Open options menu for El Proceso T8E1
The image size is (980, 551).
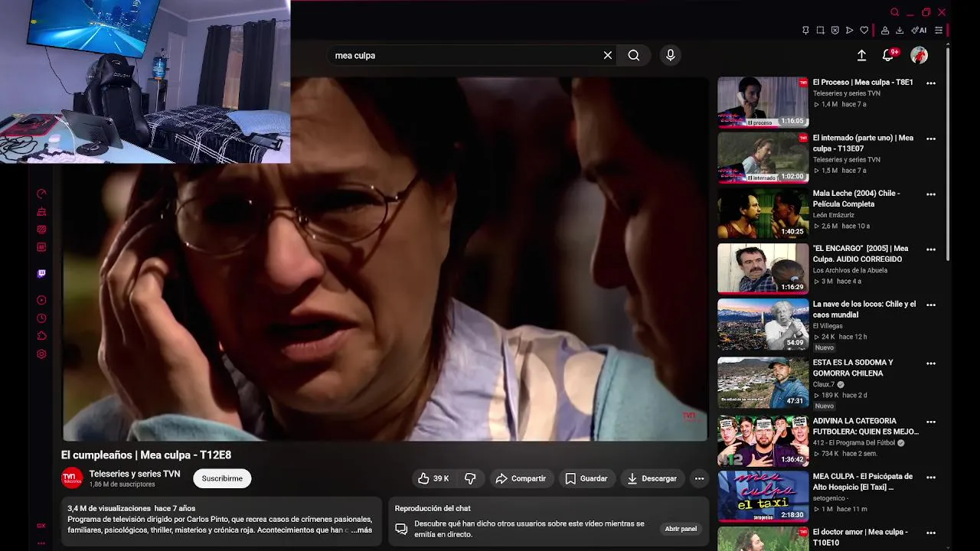point(931,83)
